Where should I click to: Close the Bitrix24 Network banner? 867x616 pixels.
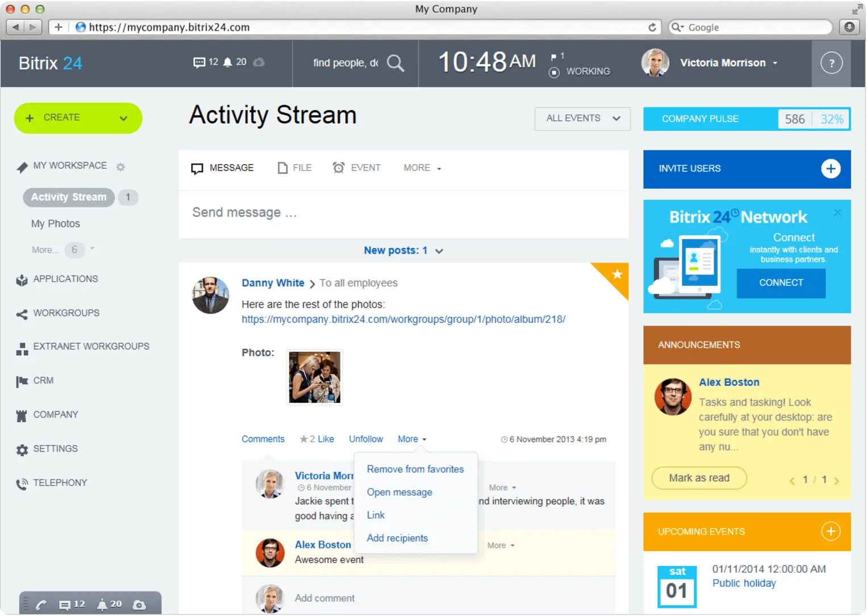837,212
